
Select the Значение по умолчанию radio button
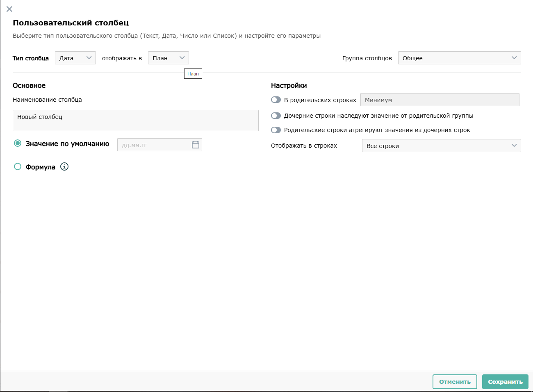tap(18, 143)
